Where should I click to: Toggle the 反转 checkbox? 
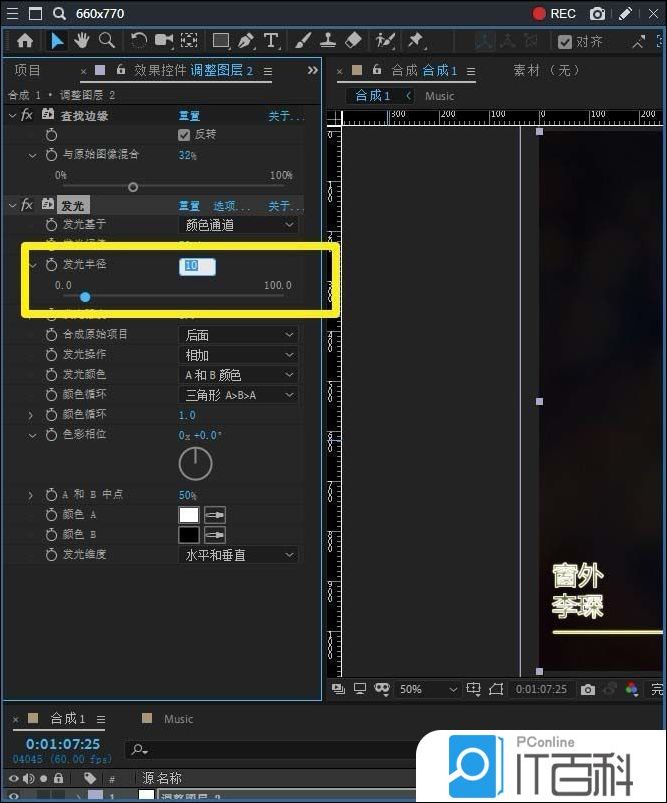[184, 135]
